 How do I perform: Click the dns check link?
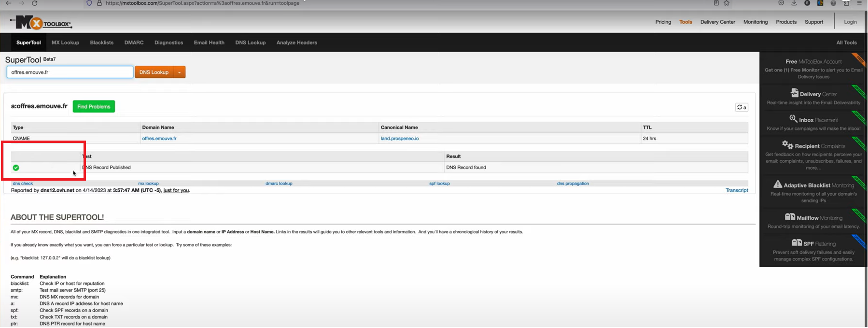[x=23, y=184]
